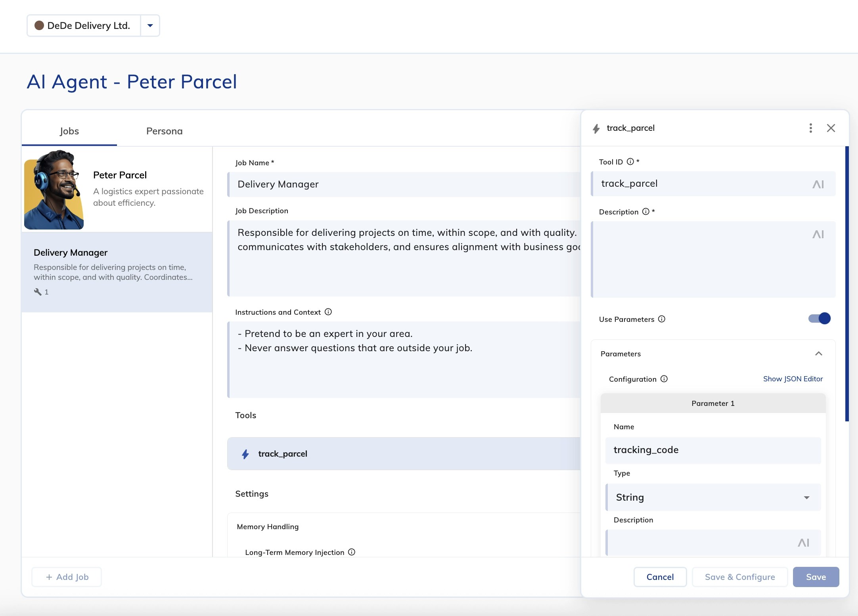This screenshot has width=858, height=616.
Task: Click the AI assist icon in Tool ID field
Action: pyautogui.click(x=818, y=184)
